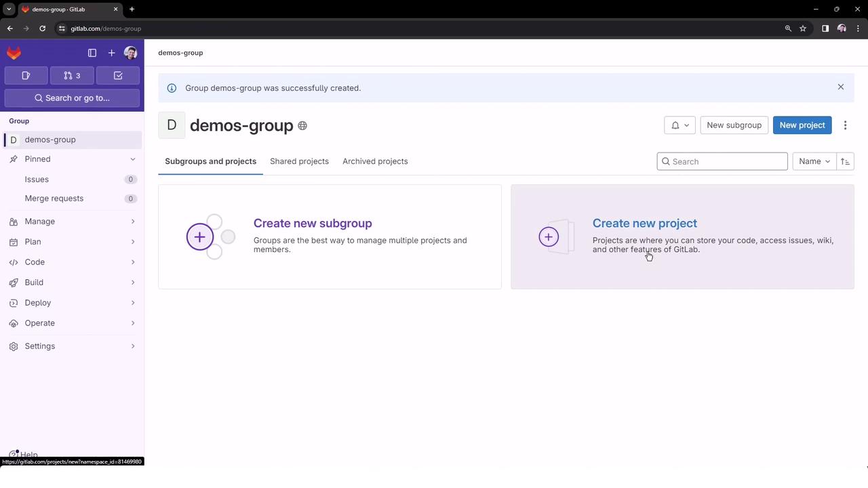Open group actions kebab menu
This screenshot has width=868, height=488.
(845, 125)
